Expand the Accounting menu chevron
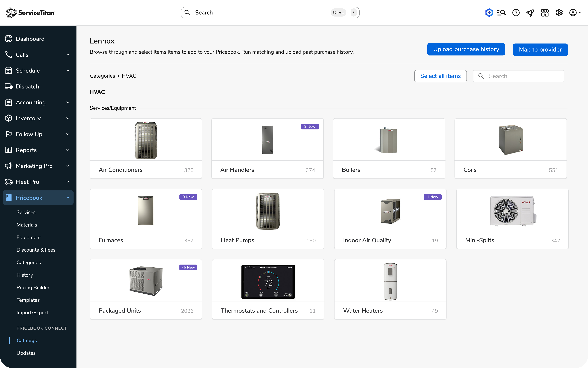Screen dimensions: 588x368 [x=68, y=102]
